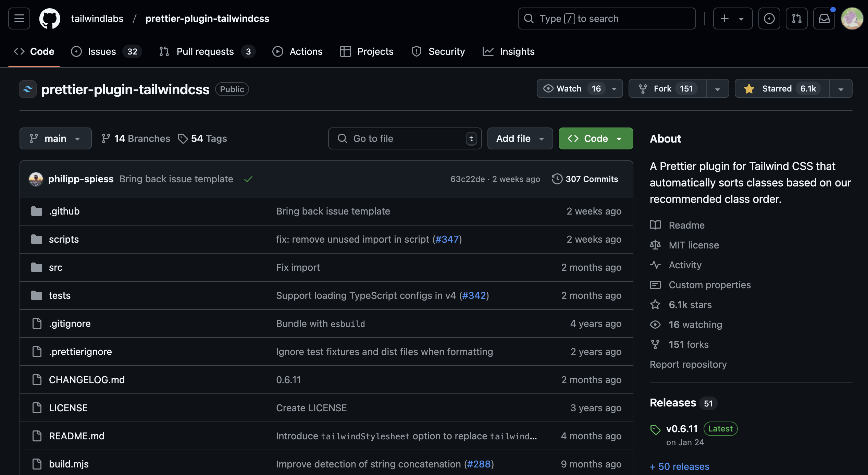868x475 pixels.
Task: Show all 50 more releases
Action: point(680,466)
